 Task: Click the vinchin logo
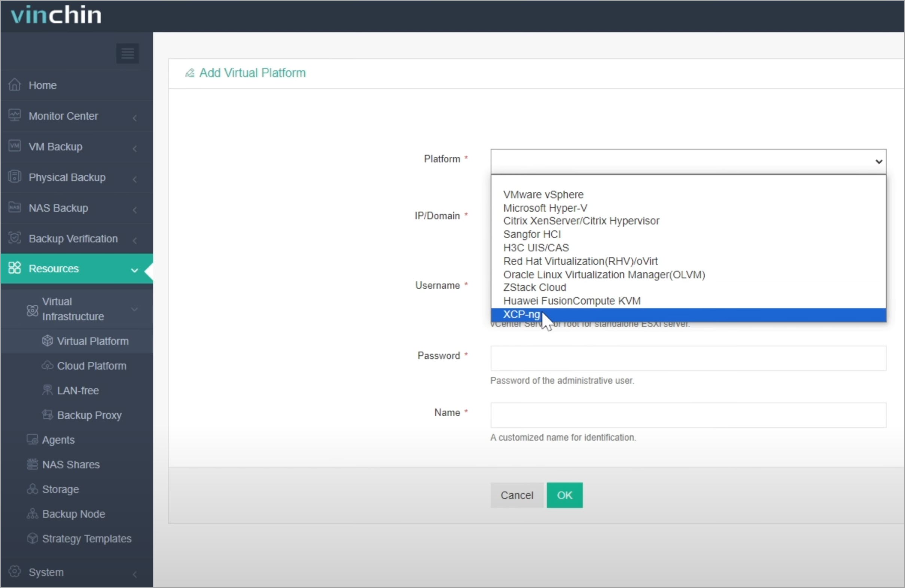[x=55, y=15]
